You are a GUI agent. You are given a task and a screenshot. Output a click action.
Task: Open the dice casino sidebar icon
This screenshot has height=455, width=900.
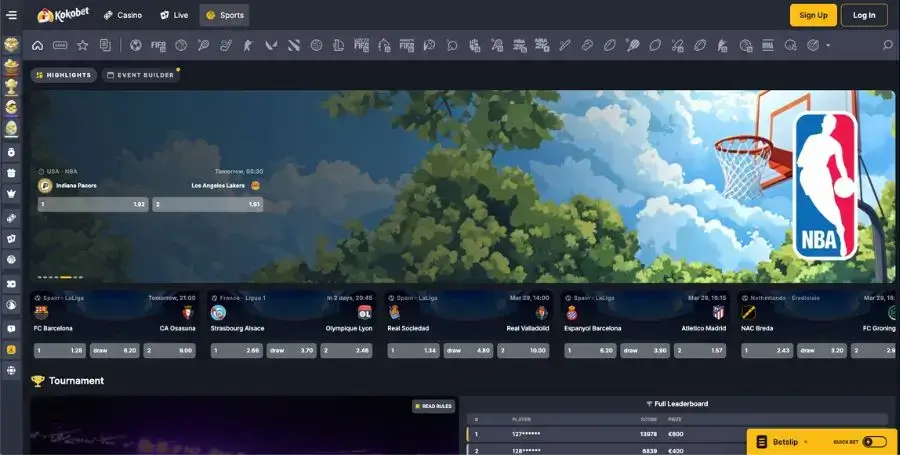click(11, 218)
